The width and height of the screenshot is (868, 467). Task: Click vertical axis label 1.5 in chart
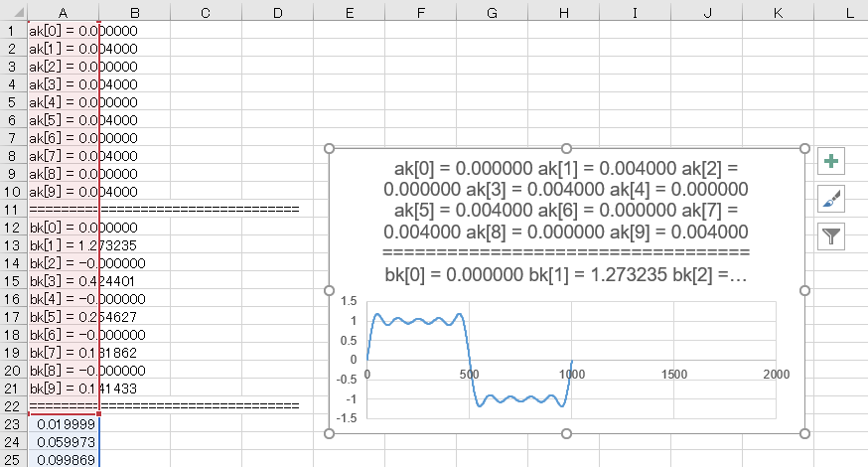(x=349, y=301)
